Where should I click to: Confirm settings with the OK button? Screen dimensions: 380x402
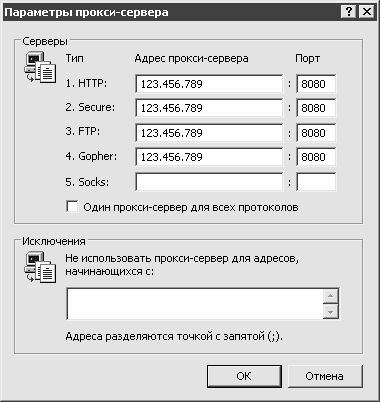click(x=244, y=376)
